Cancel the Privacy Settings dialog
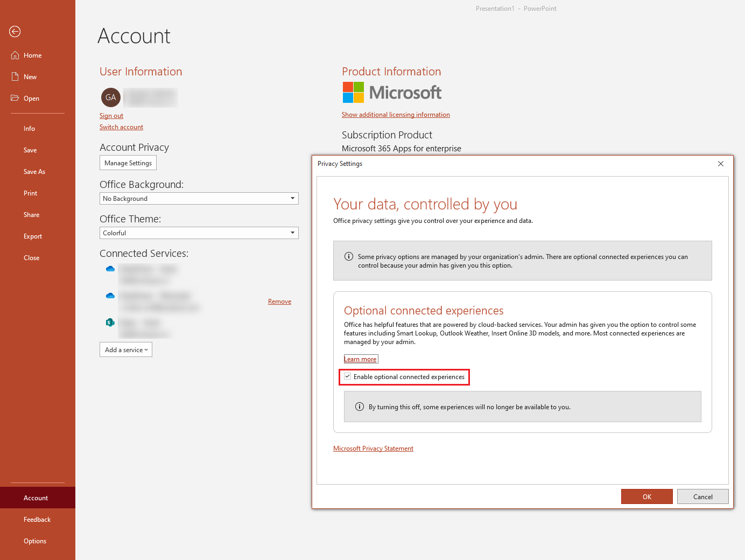 click(x=703, y=496)
